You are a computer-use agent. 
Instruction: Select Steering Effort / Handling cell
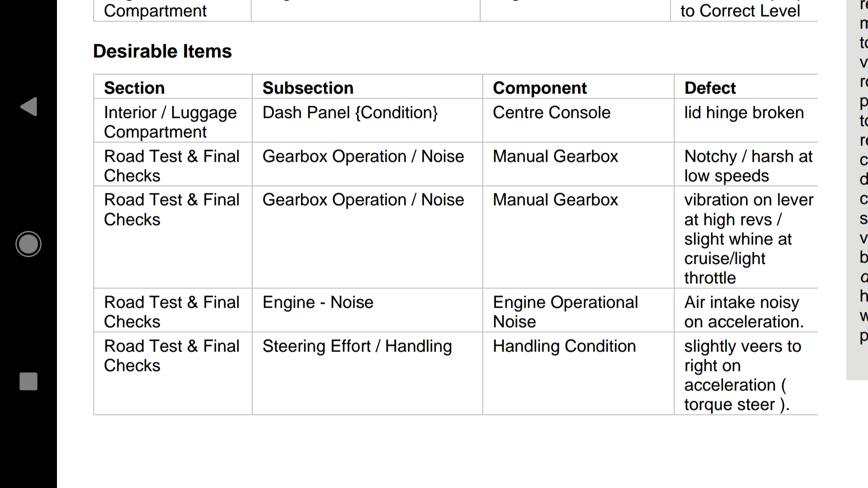click(x=357, y=346)
